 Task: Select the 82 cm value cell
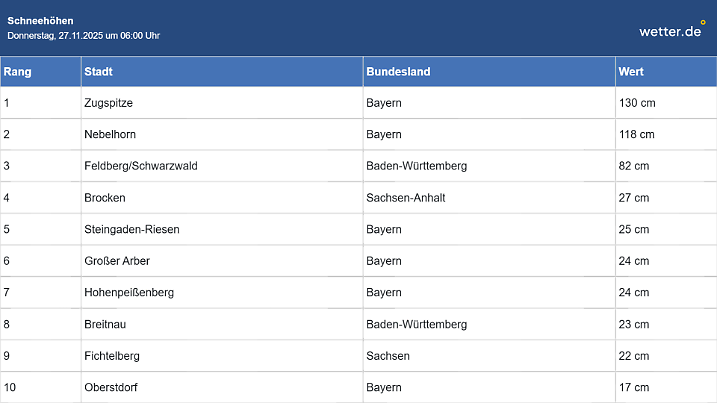(634, 166)
